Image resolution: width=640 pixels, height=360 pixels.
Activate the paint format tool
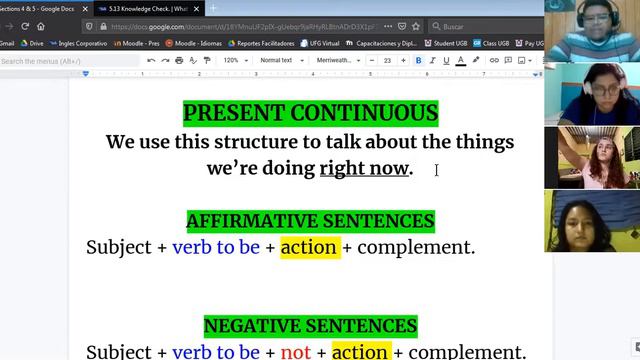click(x=207, y=60)
